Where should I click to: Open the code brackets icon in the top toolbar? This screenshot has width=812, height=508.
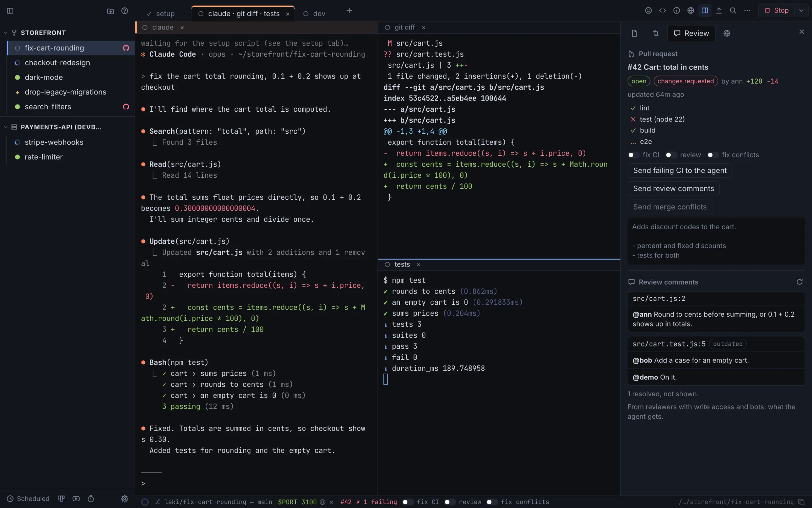pyautogui.click(x=662, y=10)
